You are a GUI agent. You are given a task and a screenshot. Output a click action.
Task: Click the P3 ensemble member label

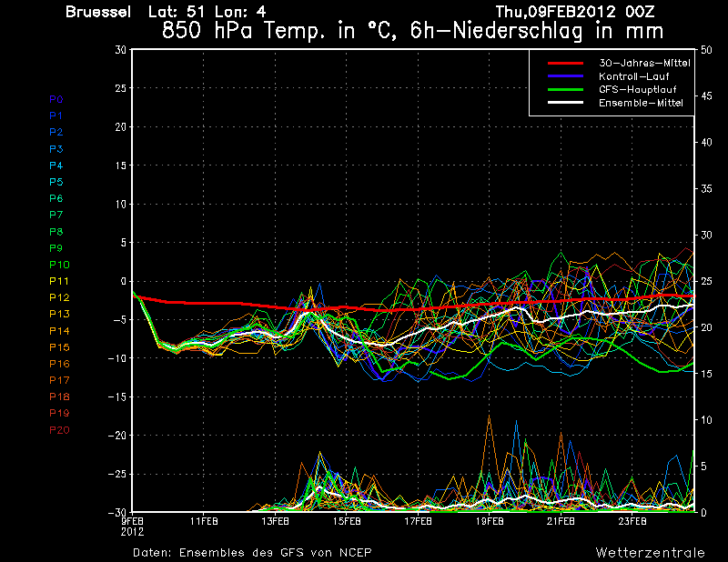[x=56, y=149]
